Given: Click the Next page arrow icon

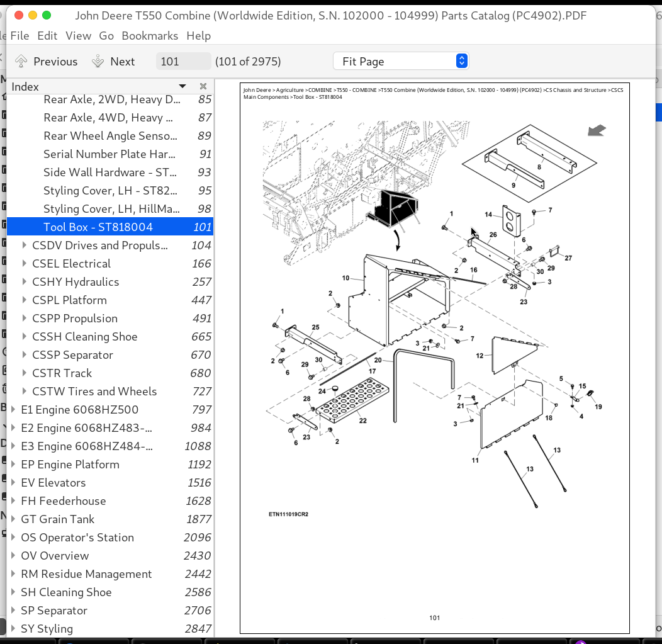Looking at the screenshot, I should pos(98,61).
